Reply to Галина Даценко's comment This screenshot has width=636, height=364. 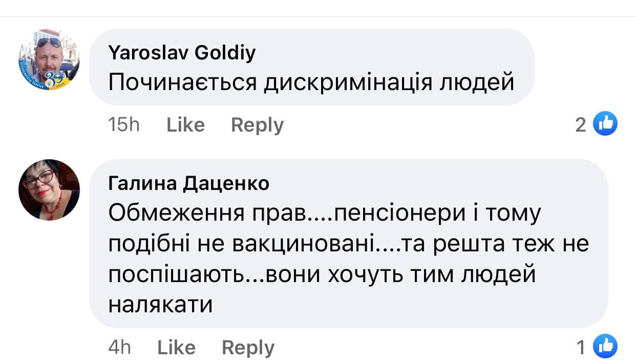[x=248, y=348]
